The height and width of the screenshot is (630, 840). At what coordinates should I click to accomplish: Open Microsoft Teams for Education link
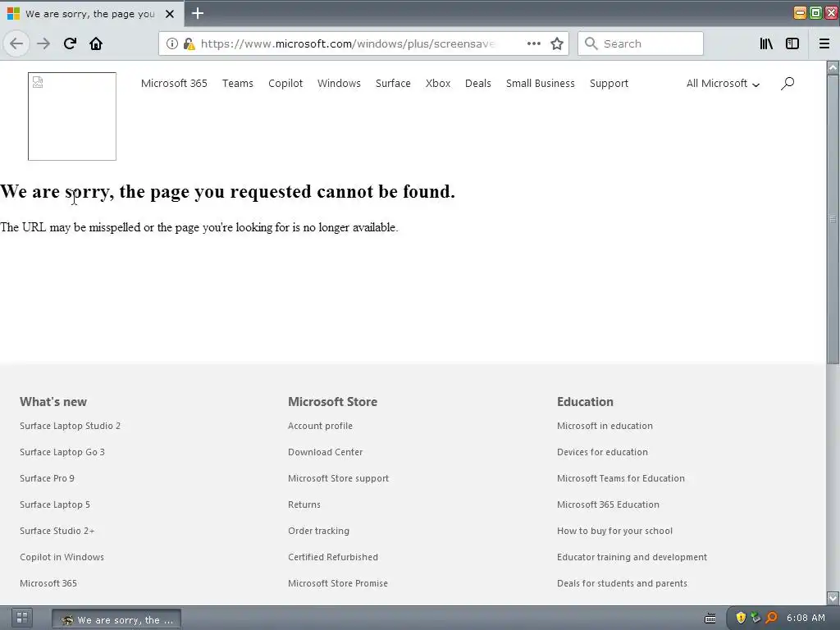pos(621,478)
